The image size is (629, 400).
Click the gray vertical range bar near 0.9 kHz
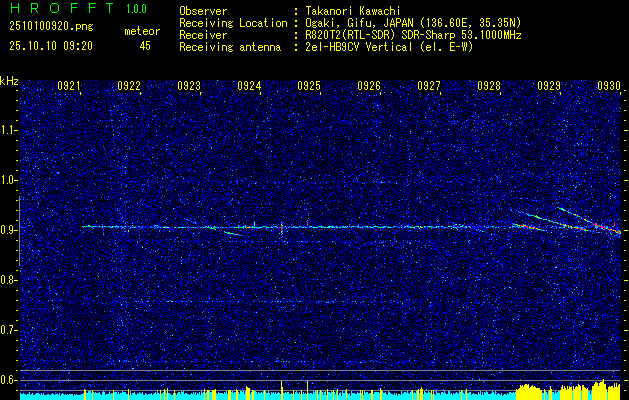pos(19,231)
